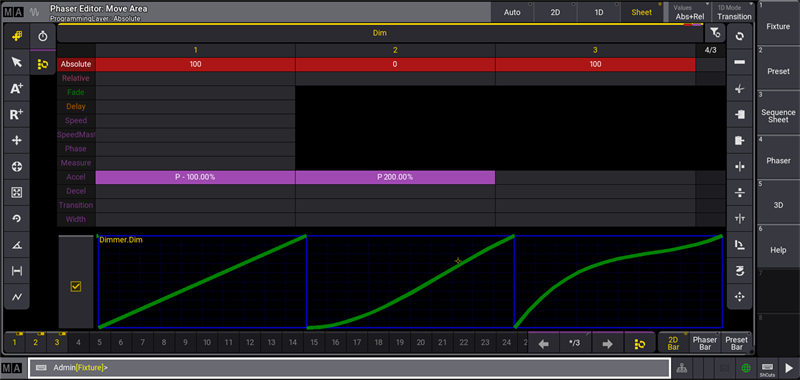Image resolution: width=800 pixels, height=380 pixels.
Task: Click the stopwatch timing icon
Action: pos(43,36)
